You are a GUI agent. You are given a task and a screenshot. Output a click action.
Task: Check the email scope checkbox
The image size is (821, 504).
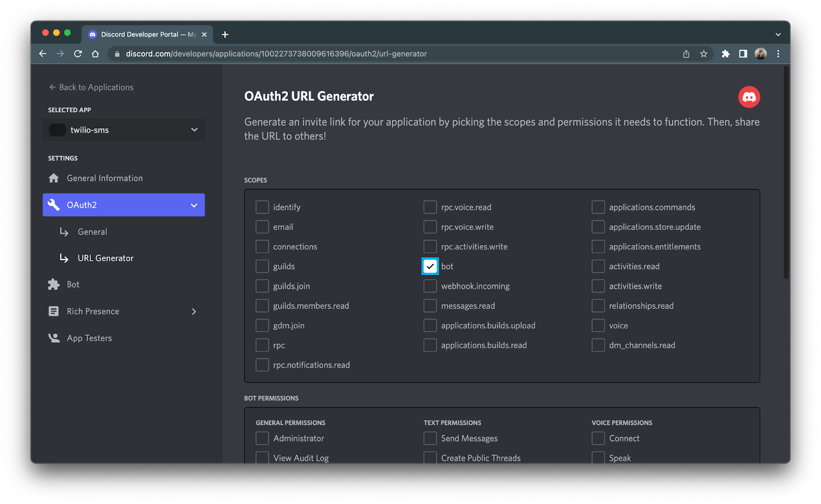pyautogui.click(x=262, y=227)
